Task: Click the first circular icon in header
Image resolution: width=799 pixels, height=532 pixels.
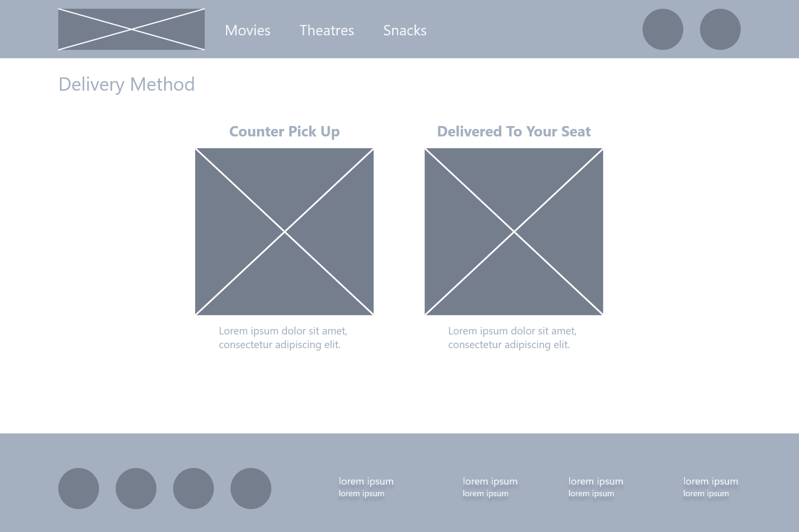Action: pos(663,29)
